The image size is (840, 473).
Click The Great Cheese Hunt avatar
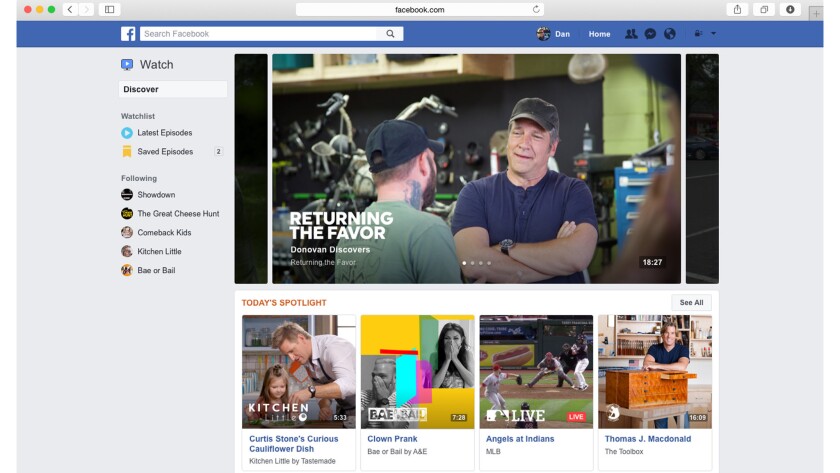127,213
